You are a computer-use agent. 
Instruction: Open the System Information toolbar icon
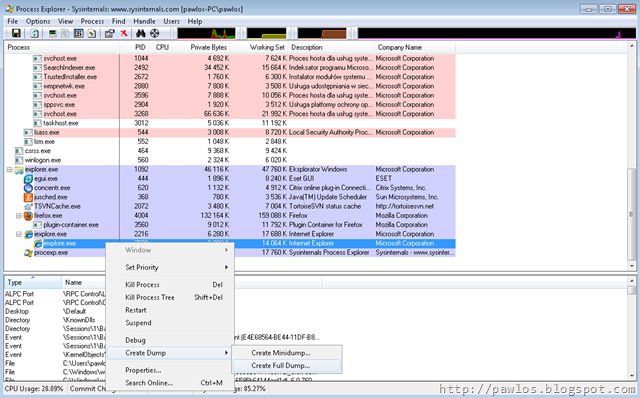coord(53,33)
